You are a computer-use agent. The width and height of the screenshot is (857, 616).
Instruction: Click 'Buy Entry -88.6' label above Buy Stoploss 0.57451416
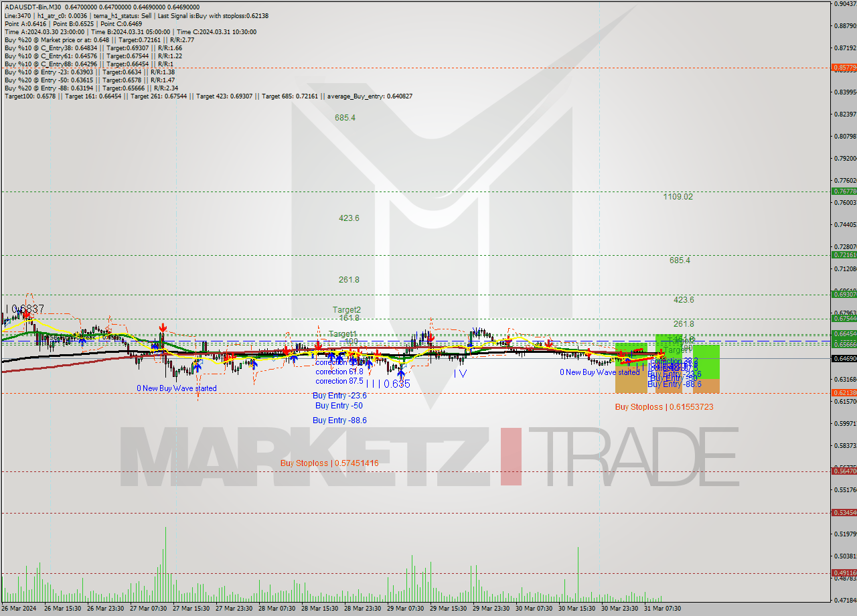(339, 420)
